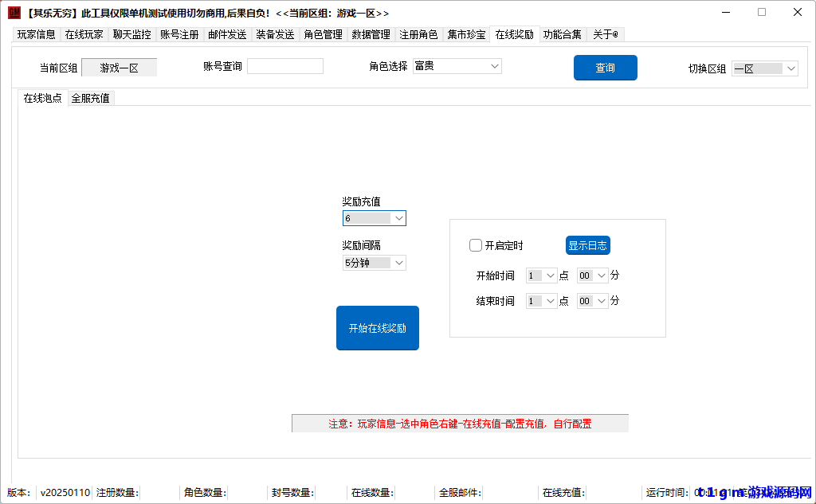Switch to the 全服充值 tab
The image size is (816, 504).
tap(90, 98)
